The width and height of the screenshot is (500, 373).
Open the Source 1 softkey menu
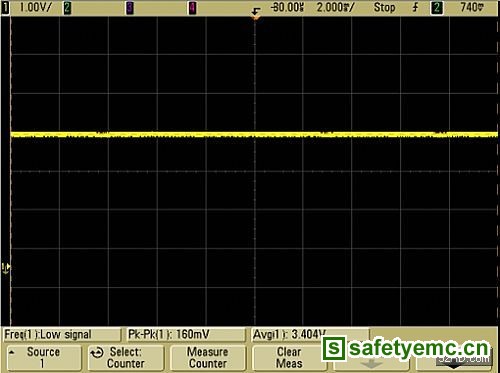pyautogui.click(x=44, y=358)
